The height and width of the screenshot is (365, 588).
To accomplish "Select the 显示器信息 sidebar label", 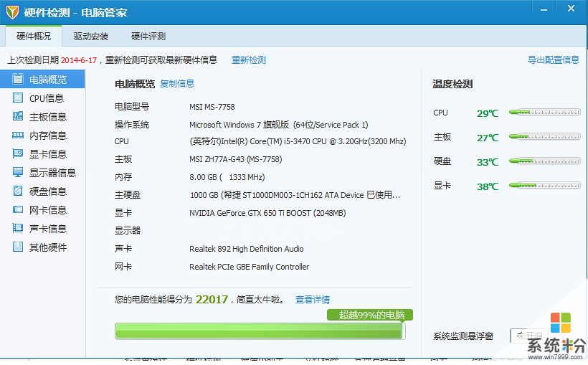I will tap(52, 173).
